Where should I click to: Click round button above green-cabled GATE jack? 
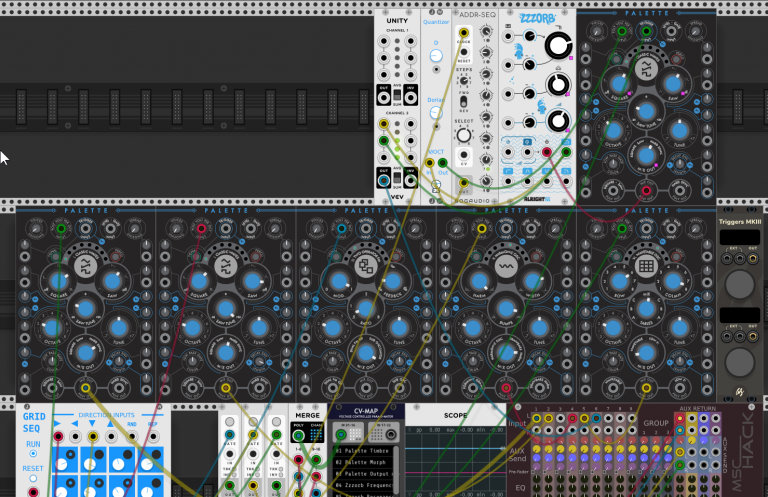click(x=276, y=422)
